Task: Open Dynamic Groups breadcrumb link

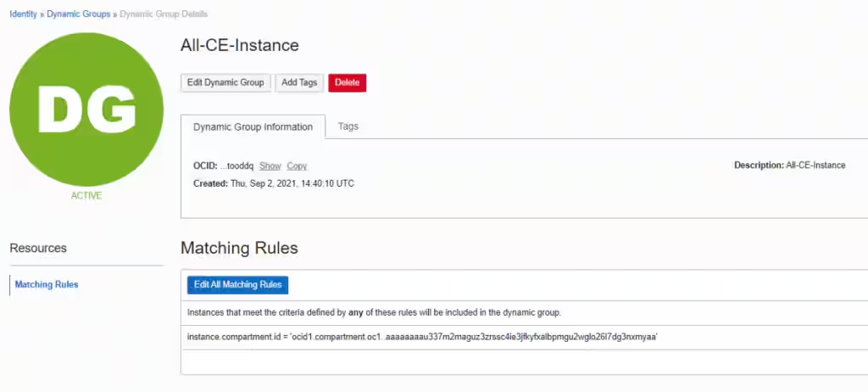Action: pyautogui.click(x=79, y=14)
